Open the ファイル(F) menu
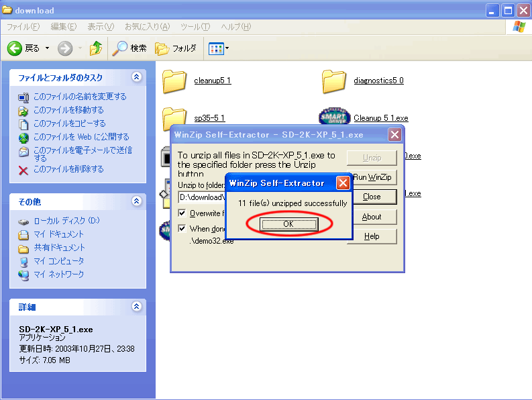532x400 pixels. tap(23, 26)
